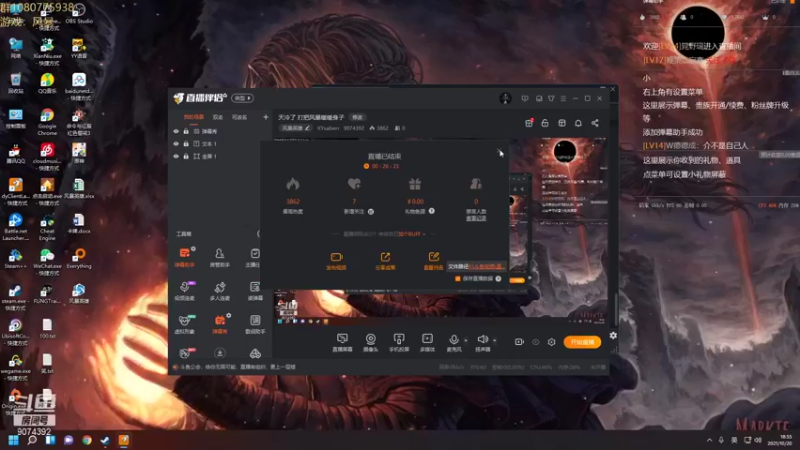The image size is (800, 450).
Task: Switch to the second scene tab
Action: 218,117
